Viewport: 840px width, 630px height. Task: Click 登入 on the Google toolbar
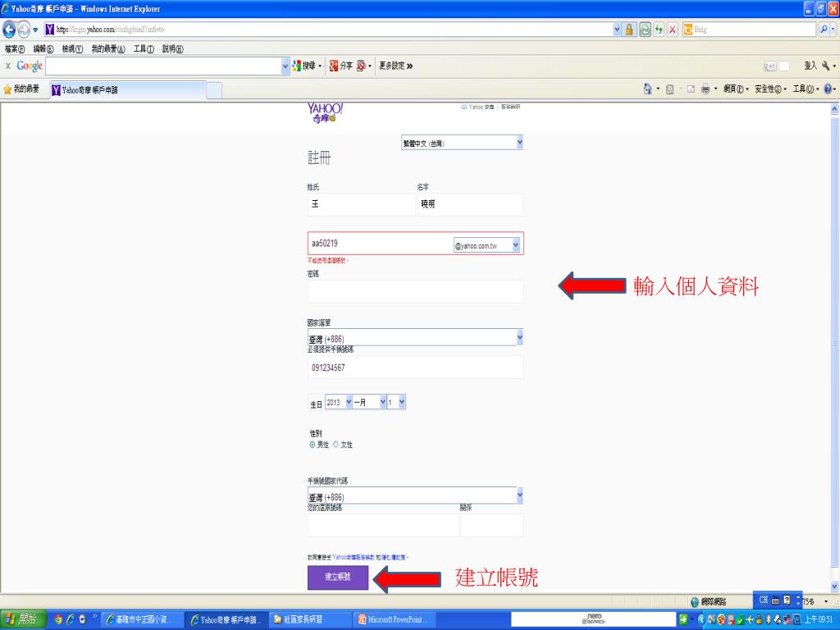(x=810, y=66)
